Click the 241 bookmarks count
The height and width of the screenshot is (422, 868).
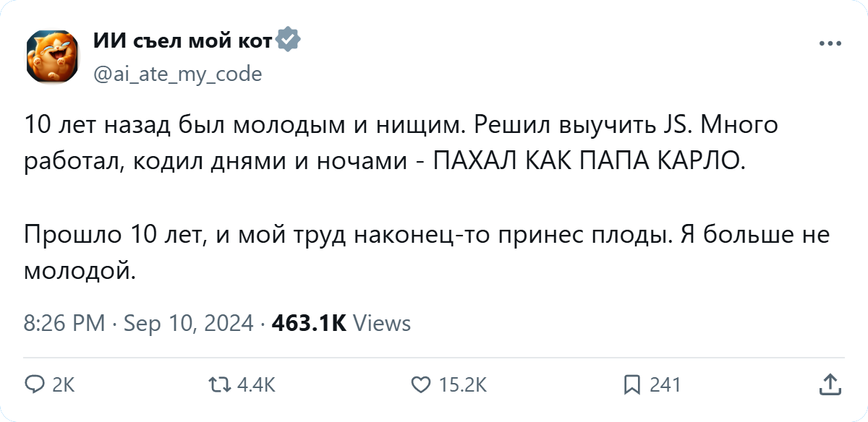(x=665, y=385)
